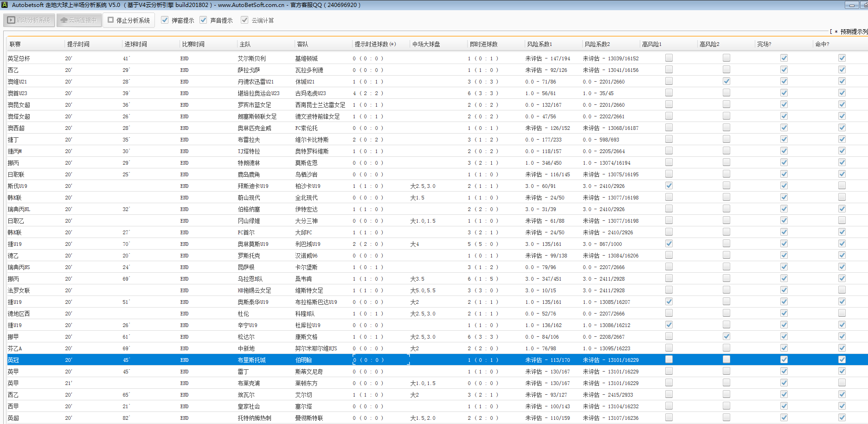The height and width of the screenshot is (424, 868).
Task: Toggle the 云端计算 checkbox
Action: click(x=244, y=20)
